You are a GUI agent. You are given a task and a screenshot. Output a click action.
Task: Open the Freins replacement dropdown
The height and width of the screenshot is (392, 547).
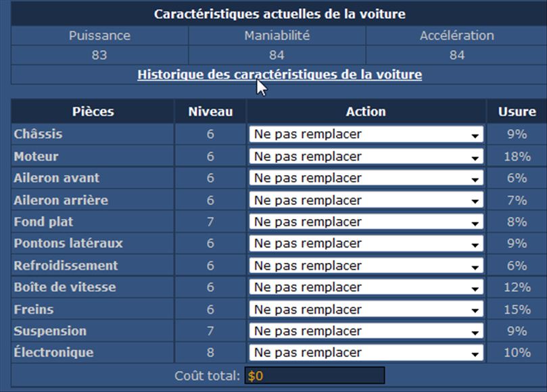(366, 310)
